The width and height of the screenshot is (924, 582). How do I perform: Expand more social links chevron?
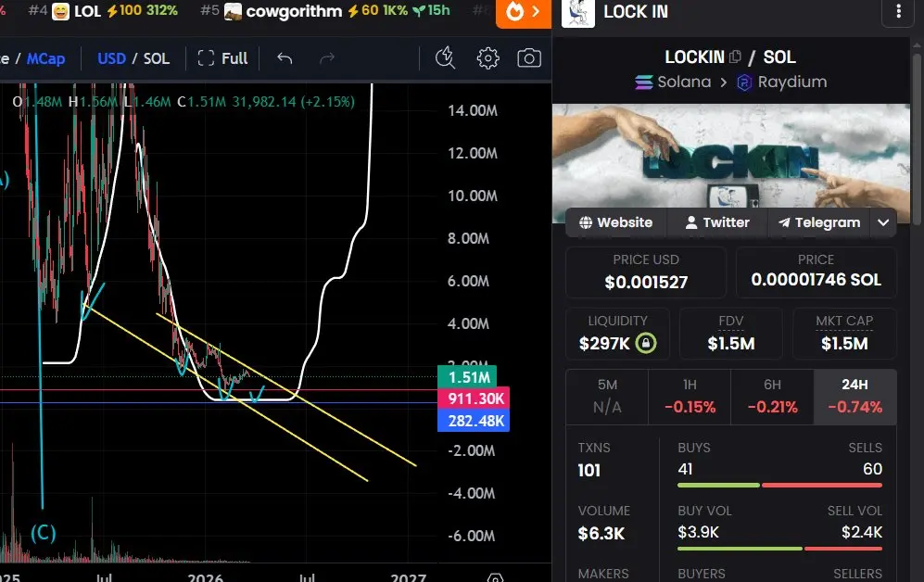[x=882, y=222]
